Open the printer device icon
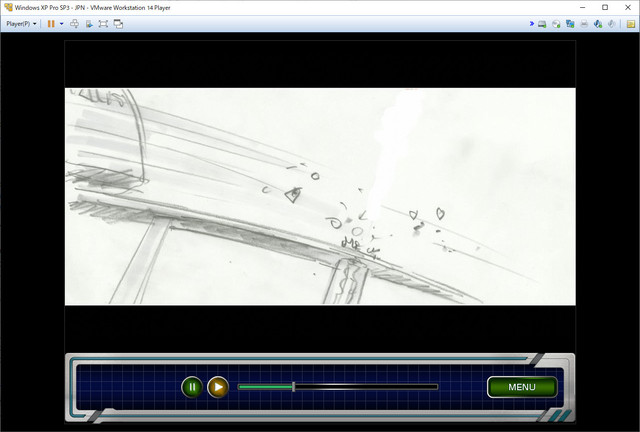 [x=584, y=24]
